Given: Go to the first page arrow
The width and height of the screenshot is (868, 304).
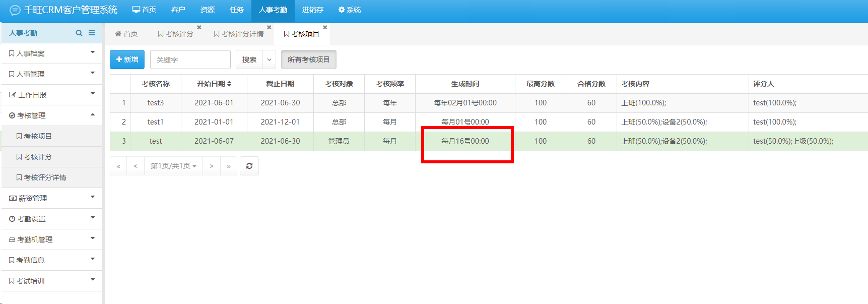Looking at the screenshot, I should (118, 166).
